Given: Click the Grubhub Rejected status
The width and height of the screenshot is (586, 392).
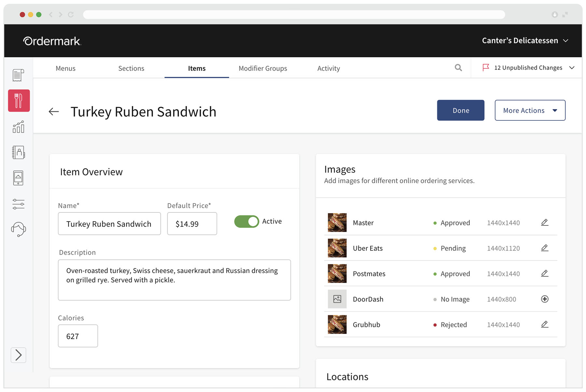Looking at the screenshot, I should pos(450,325).
